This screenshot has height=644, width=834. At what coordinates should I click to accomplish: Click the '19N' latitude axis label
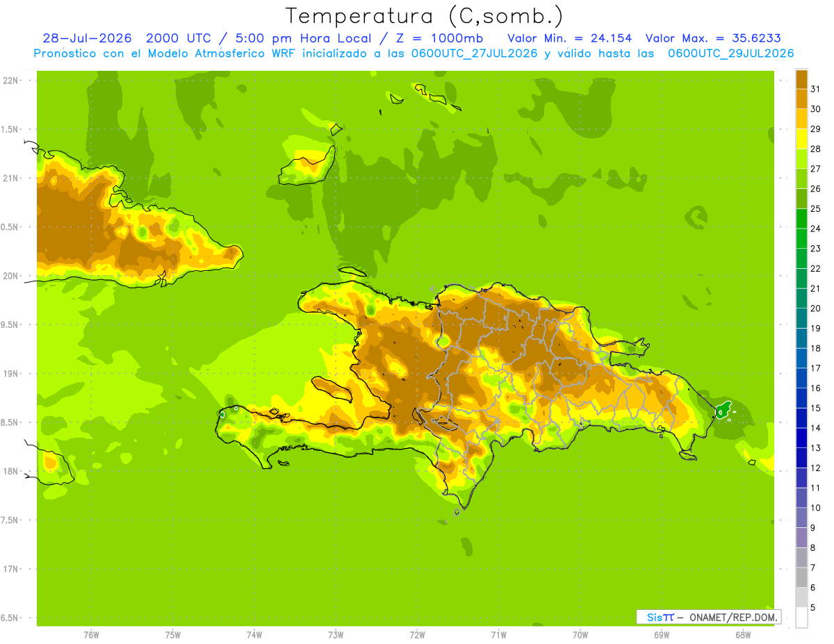[x=10, y=374]
